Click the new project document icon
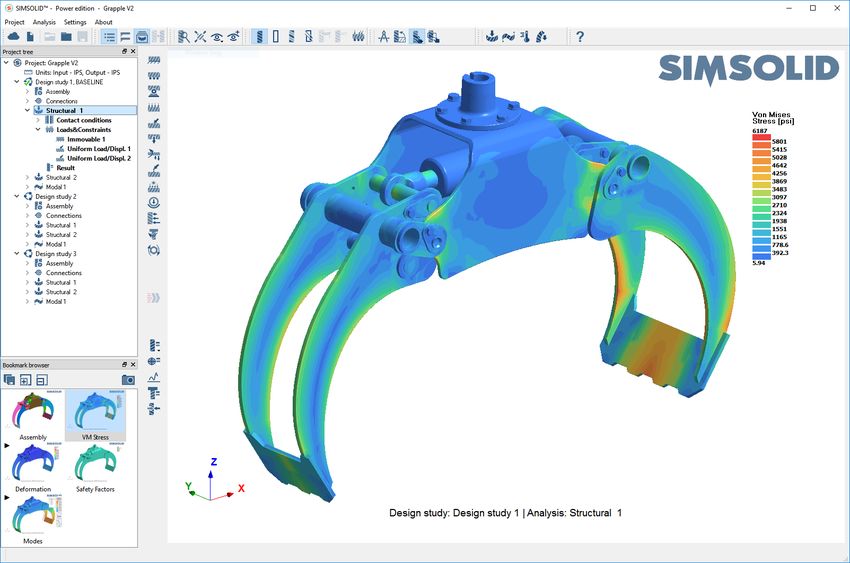 30,36
